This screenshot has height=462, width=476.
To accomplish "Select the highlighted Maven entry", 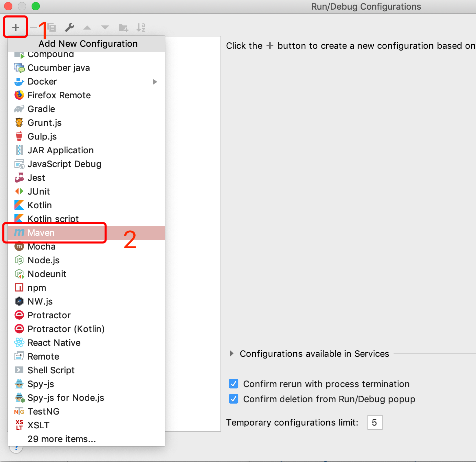I will point(87,233).
